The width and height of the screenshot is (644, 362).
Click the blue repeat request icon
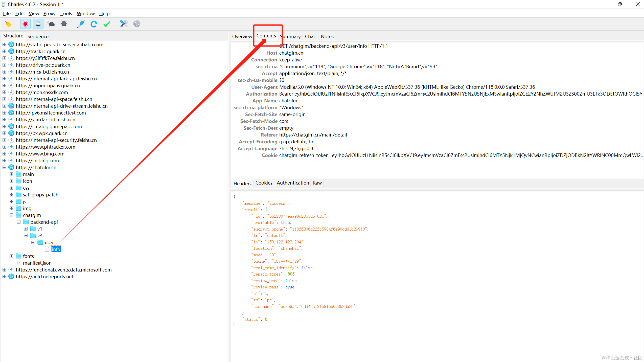click(x=94, y=24)
